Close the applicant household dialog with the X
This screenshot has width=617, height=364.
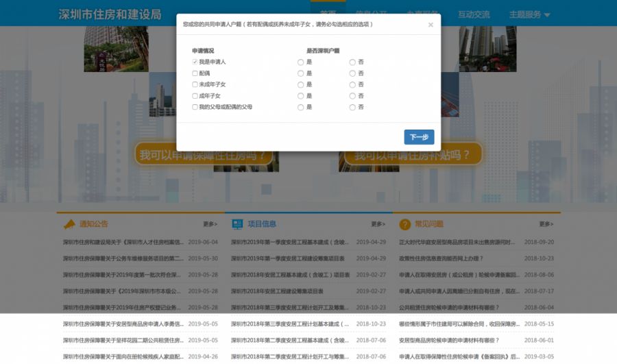(x=431, y=25)
